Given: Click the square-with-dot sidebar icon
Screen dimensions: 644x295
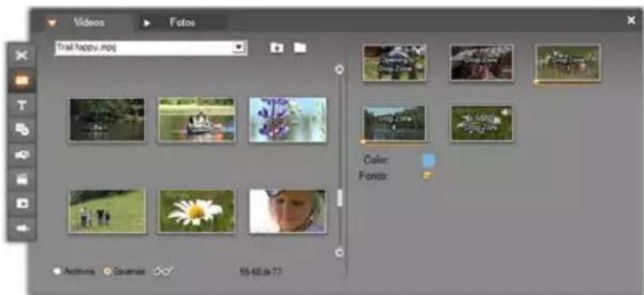Looking at the screenshot, I should click(21, 203).
